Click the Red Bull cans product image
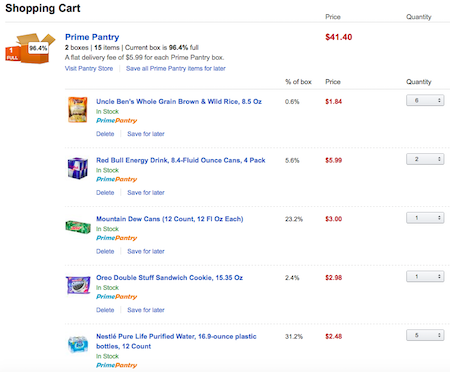This screenshot has height=372, width=450. pos(78,168)
